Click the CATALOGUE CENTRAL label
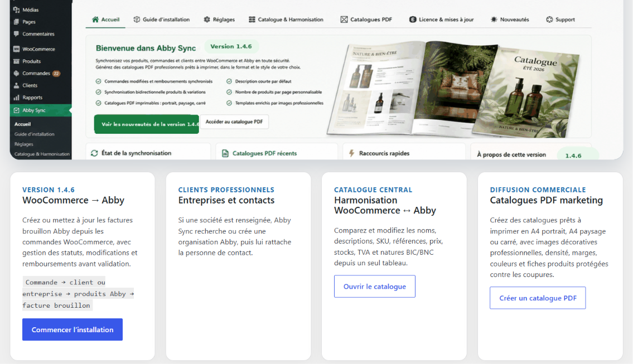Screen dimensions: 633x364 (x=373, y=190)
